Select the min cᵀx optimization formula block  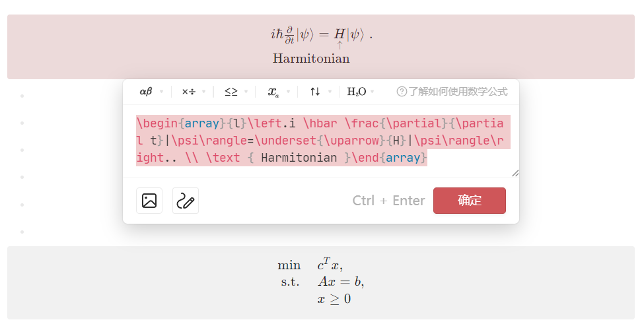click(x=321, y=282)
